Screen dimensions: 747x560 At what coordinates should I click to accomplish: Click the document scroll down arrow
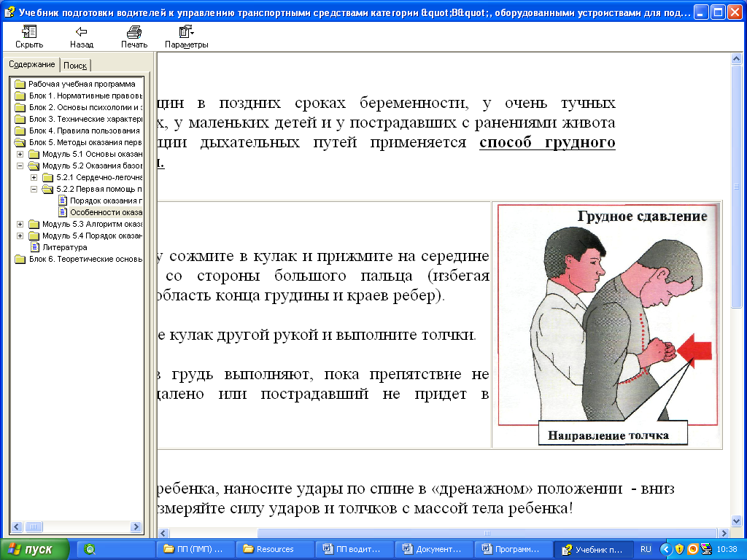click(x=736, y=521)
